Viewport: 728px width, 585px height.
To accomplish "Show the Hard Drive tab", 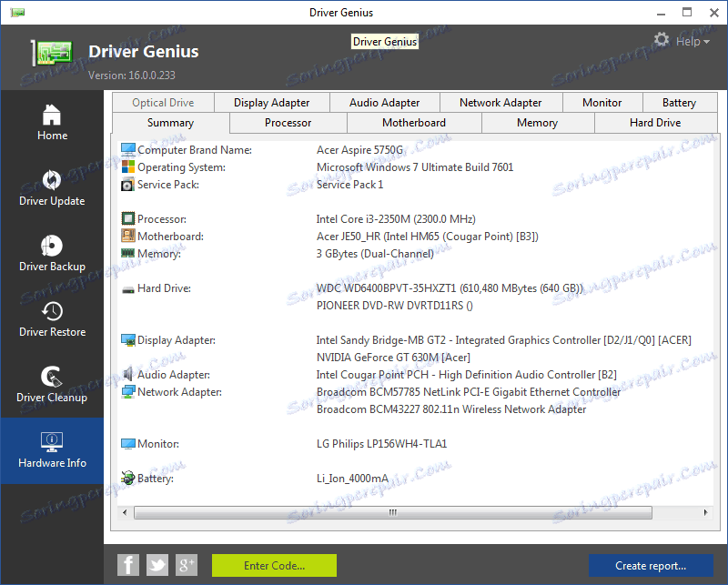I will coord(654,123).
